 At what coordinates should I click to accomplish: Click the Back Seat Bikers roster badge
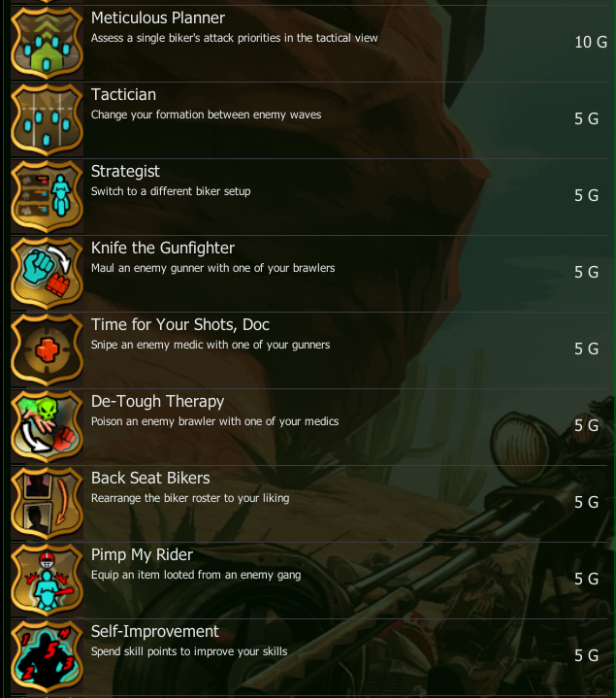[47, 503]
